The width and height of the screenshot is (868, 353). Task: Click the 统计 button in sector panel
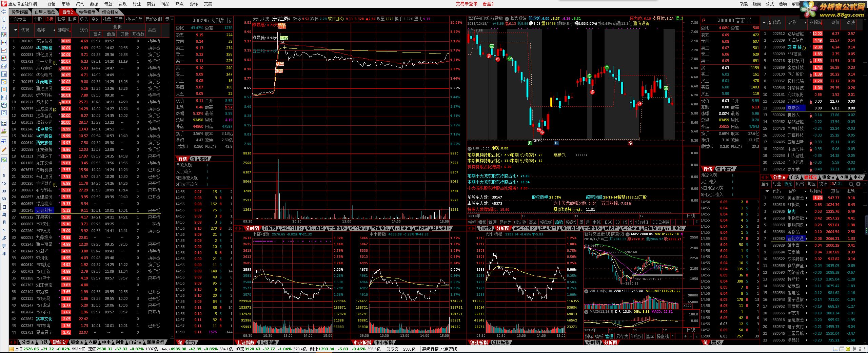tap(823, 184)
